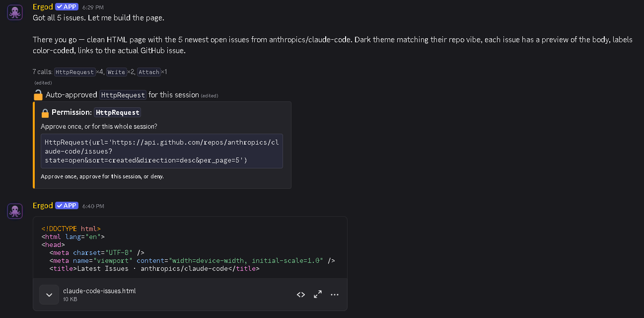Click the 6:29 PM timestamp

tap(93, 8)
